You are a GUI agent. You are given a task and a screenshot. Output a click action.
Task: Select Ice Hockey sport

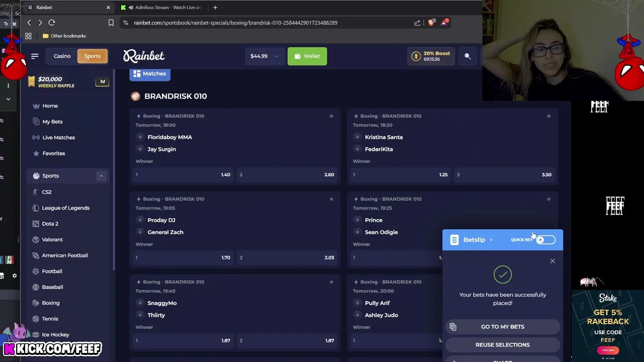tap(55, 335)
